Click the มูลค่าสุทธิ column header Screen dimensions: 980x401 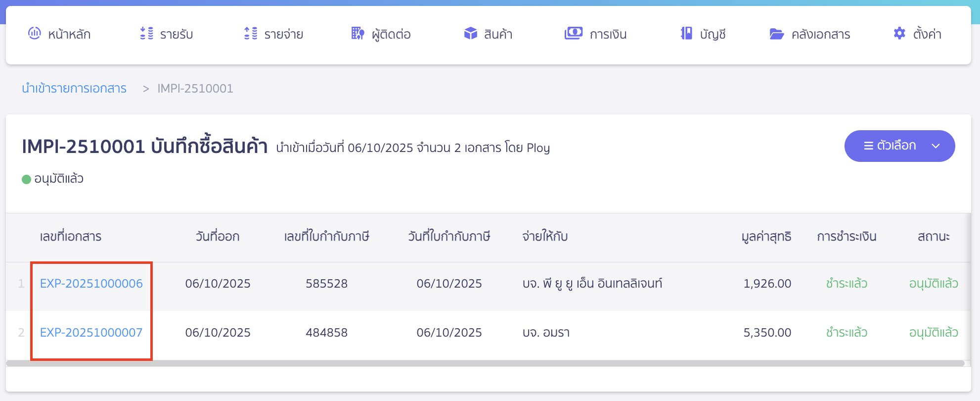click(x=766, y=236)
